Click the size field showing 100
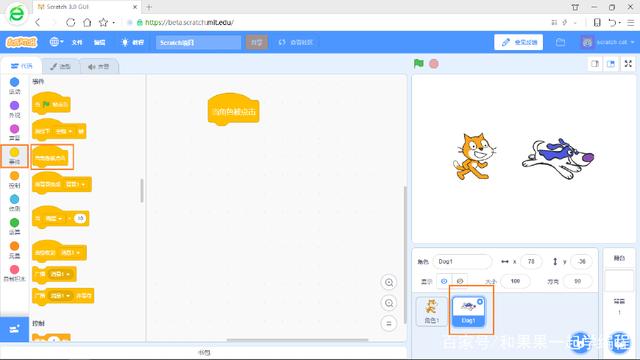The width and height of the screenshot is (640, 360). (x=516, y=281)
